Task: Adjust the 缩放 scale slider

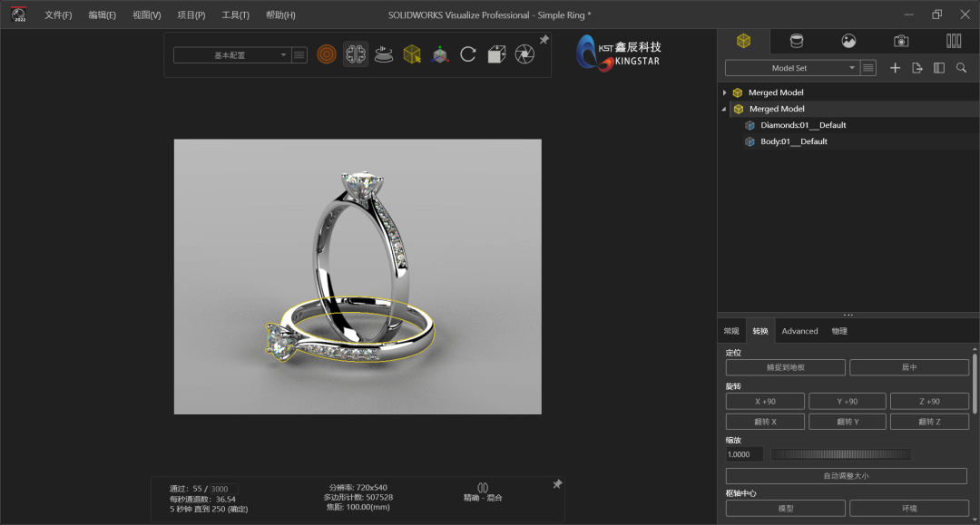Action: tap(839, 454)
